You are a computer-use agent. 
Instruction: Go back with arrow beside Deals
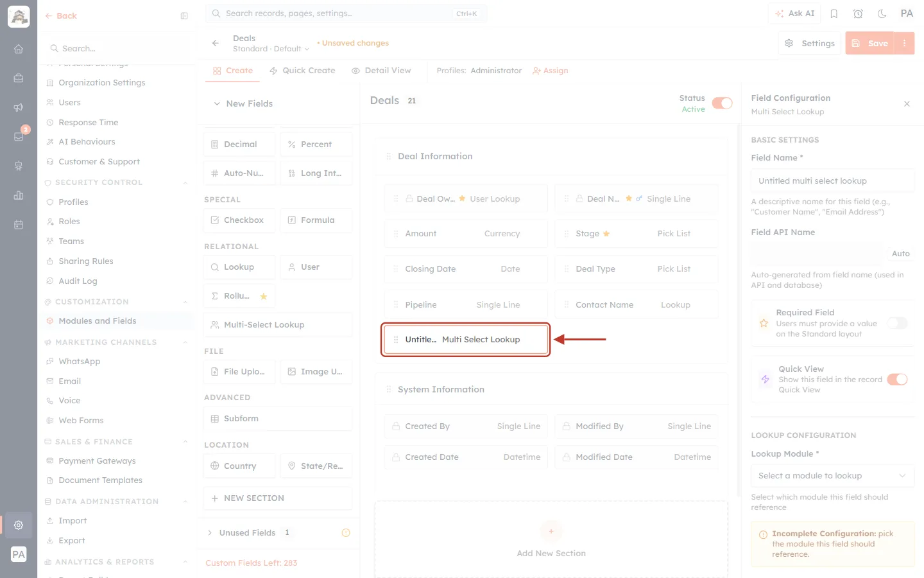(216, 43)
